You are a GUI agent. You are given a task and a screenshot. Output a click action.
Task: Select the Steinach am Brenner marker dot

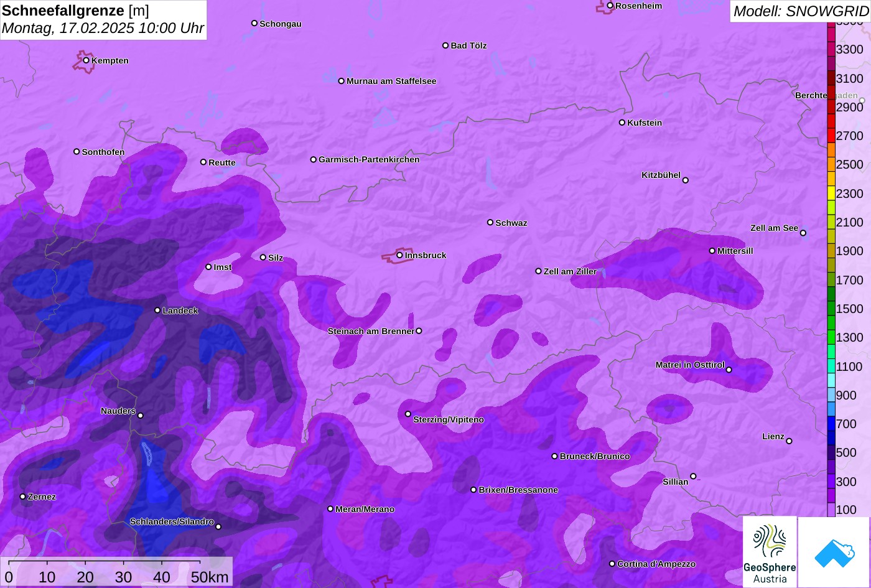(419, 331)
